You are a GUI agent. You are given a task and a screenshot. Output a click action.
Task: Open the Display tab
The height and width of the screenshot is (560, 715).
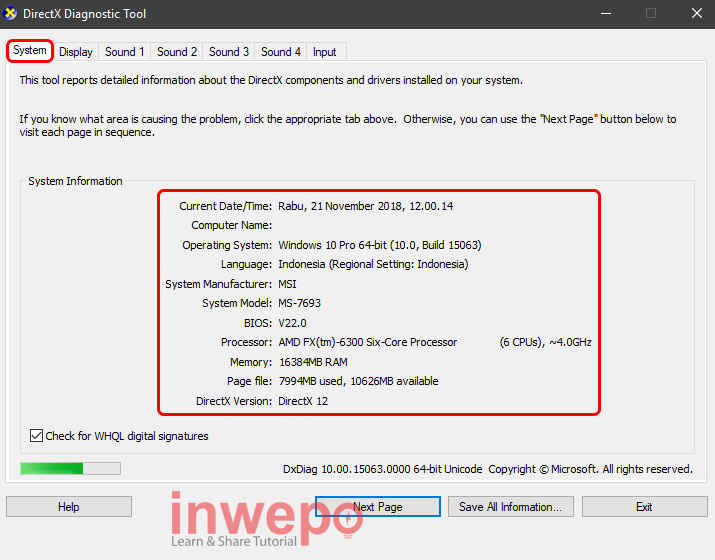pyautogui.click(x=76, y=52)
